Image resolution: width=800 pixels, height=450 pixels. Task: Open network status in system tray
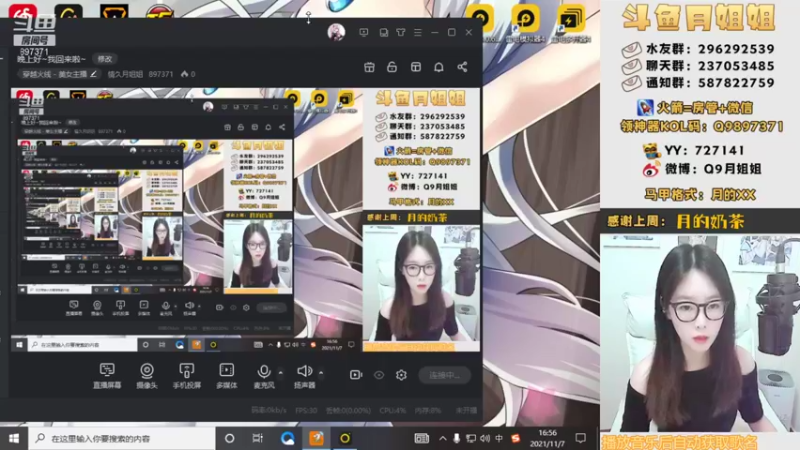[471, 438]
